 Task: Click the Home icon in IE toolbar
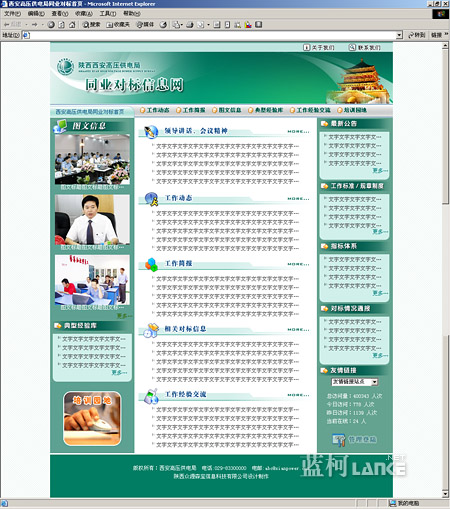72,25
